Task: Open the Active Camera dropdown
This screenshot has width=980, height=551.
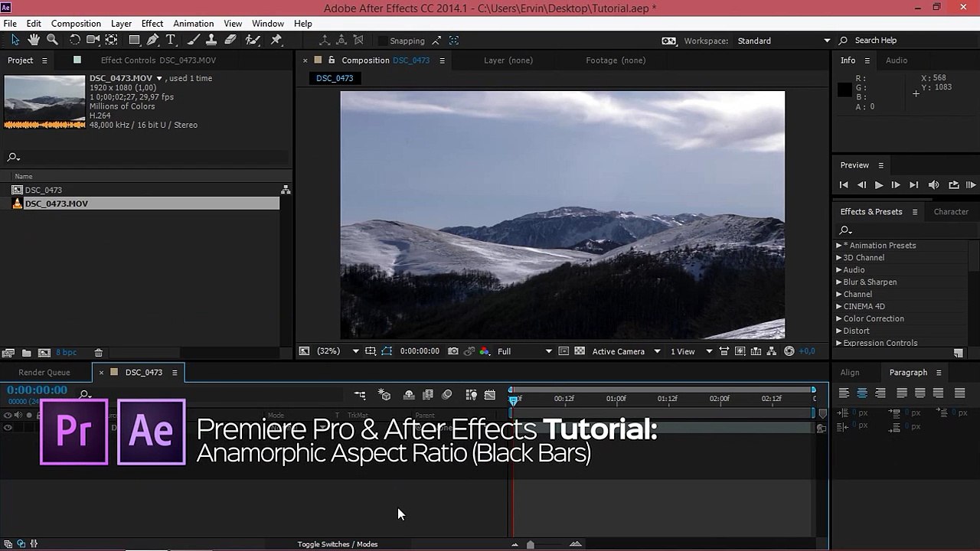Action: [x=626, y=351]
